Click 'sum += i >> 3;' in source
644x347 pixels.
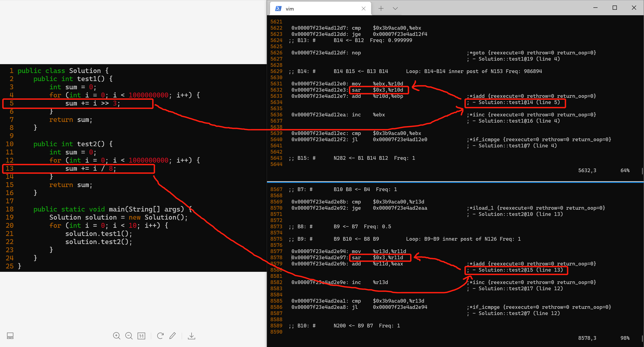93,103
